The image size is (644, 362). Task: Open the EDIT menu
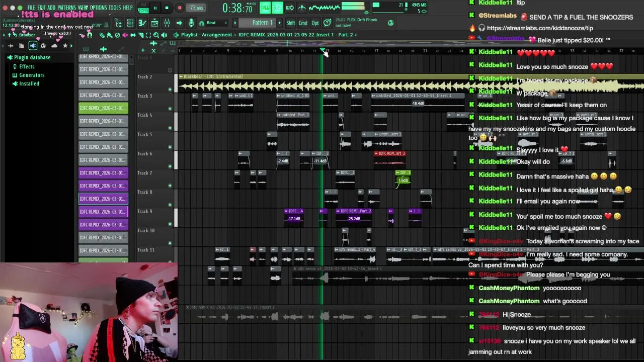(42, 8)
